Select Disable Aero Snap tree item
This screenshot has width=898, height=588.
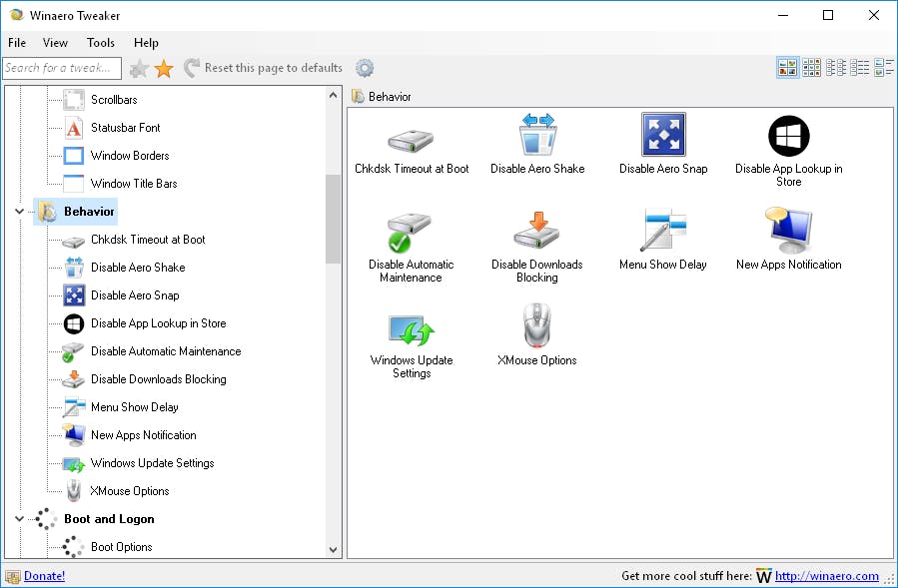click(135, 295)
